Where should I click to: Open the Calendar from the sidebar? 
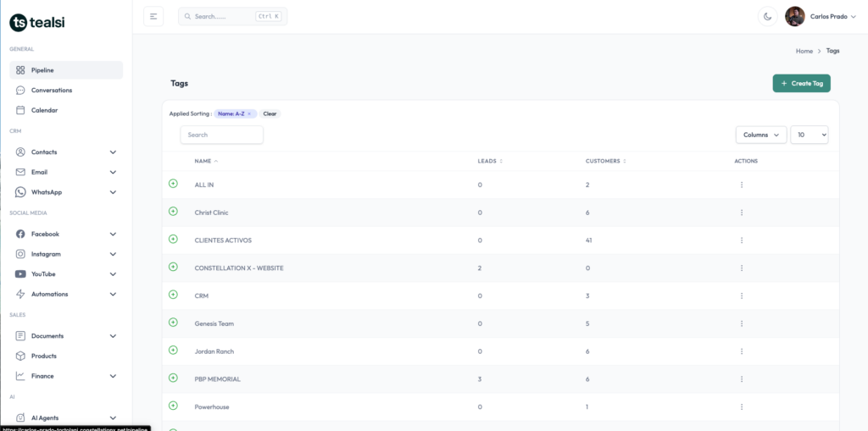click(44, 110)
